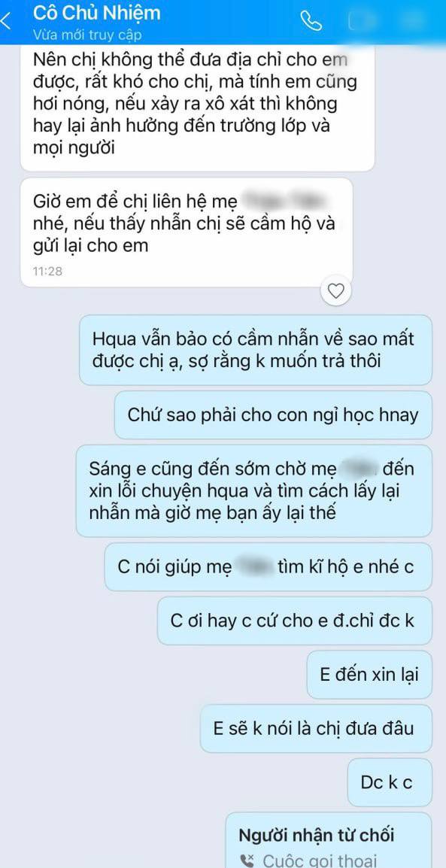Tap the heart reaction under the 11:28 message

(x=336, y=290)
